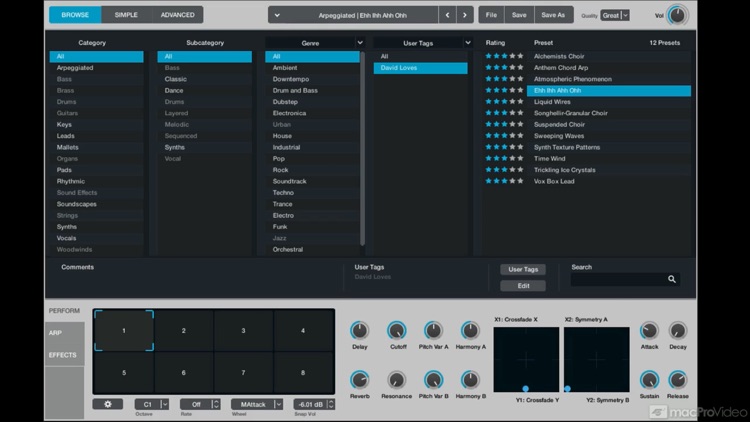Click the Genre list scrollbar
This screenshot has width=750, height=422.
(x=362, y=148)
